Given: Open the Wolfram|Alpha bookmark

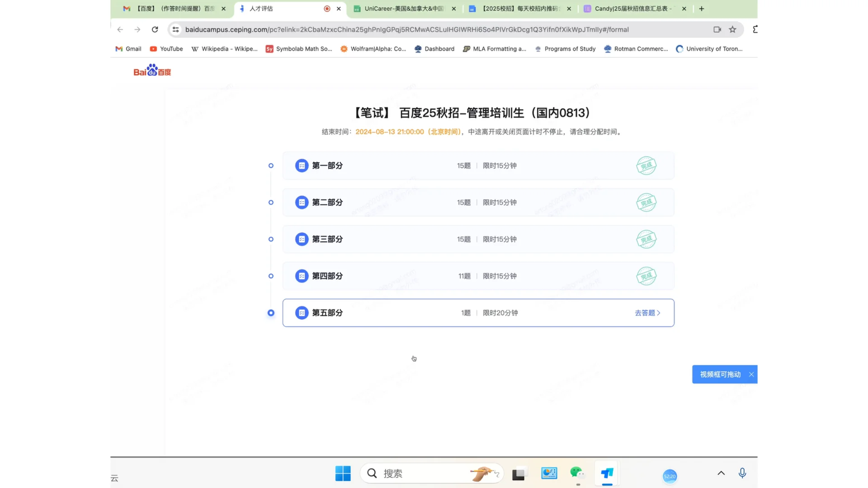Looking at the screenshot, I should tap(373, 49).
